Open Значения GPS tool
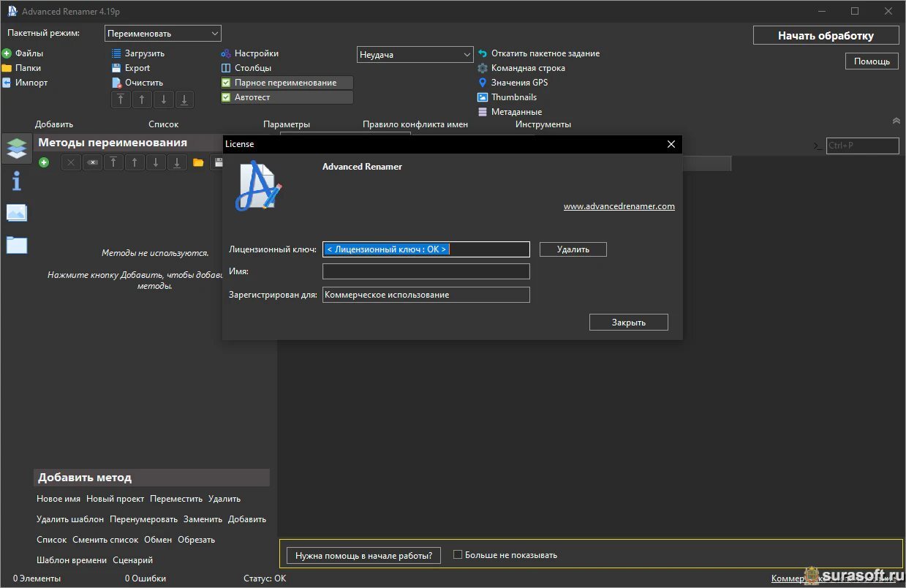This screenshot has width=906, height=588. coord(518,83)
